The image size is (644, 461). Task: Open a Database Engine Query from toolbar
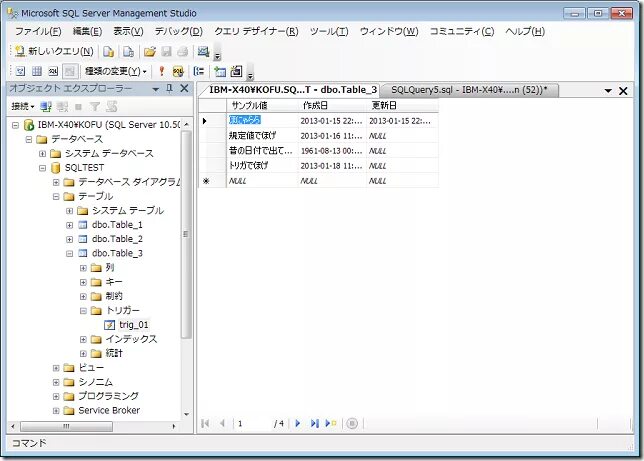point(108,51)
